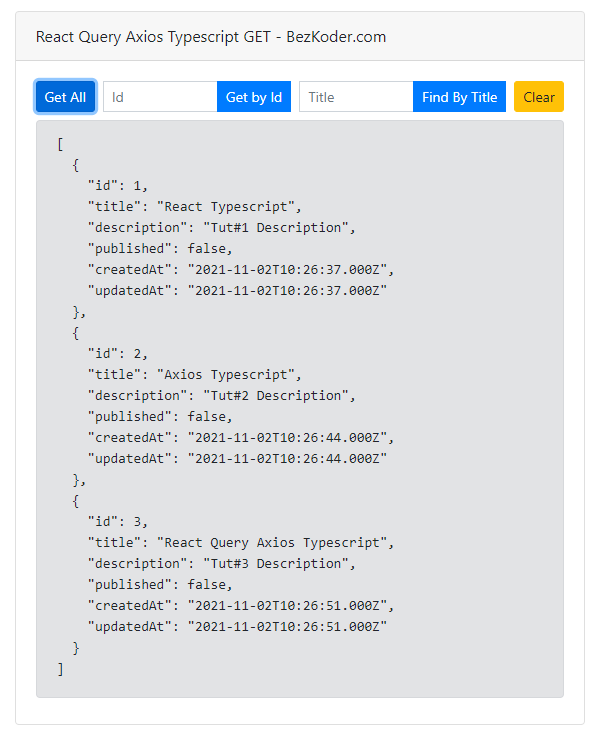Viewport: 600px width, 740px height.
Task: Click the closing ']' bracket of the JSON
Action: pos(60,669)
